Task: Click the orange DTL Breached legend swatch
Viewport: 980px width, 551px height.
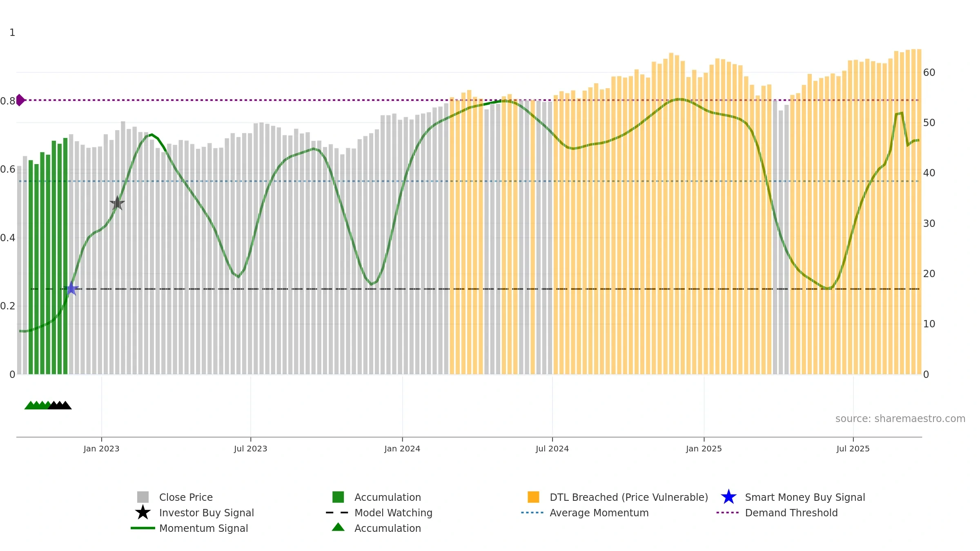Action: coord(533,497)
